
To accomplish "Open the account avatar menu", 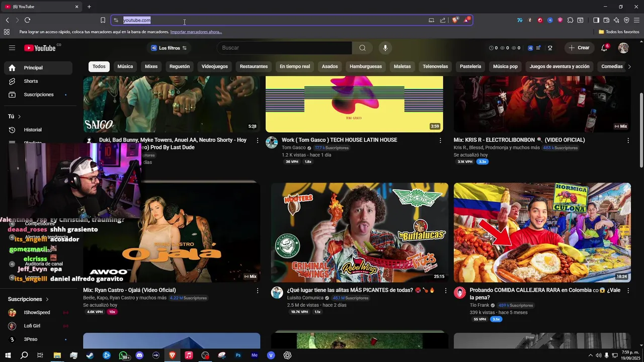I will pyautogui.click(x=623, y=48).
